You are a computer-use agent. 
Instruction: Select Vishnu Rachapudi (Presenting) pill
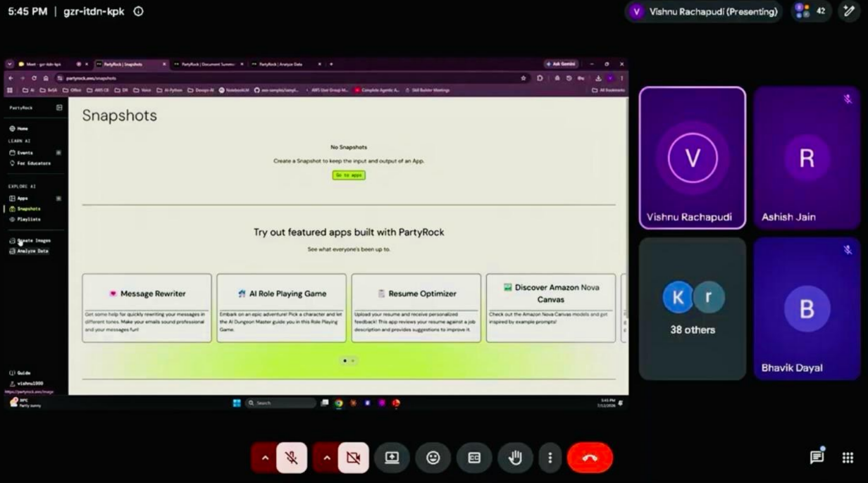point(705,11)
